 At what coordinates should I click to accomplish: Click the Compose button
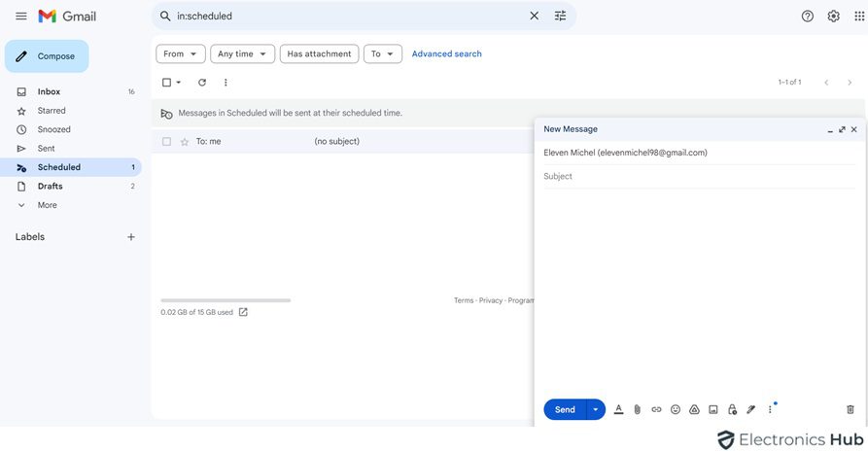(x=47, y=56)
